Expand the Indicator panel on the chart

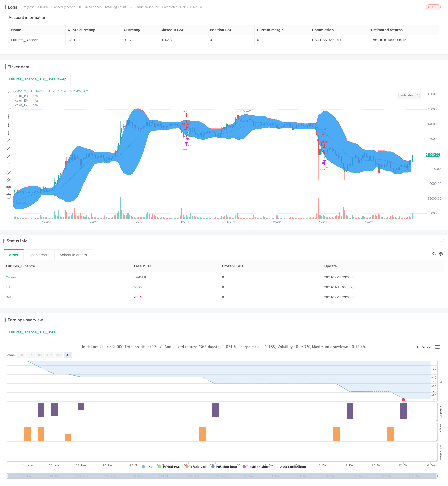418,95
